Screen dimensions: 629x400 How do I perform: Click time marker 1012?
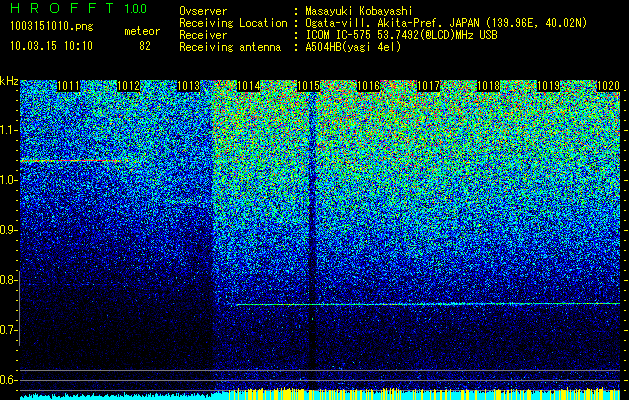[128, 86]
